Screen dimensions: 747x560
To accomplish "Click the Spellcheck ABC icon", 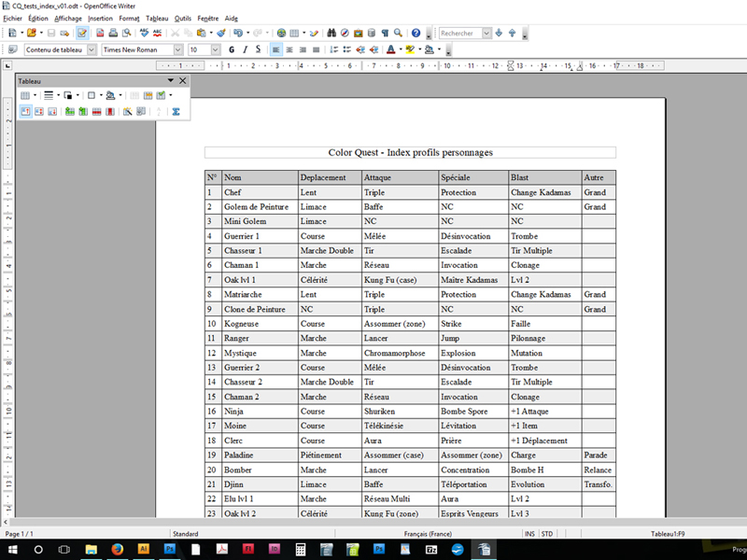I will (x=146, y=33).
